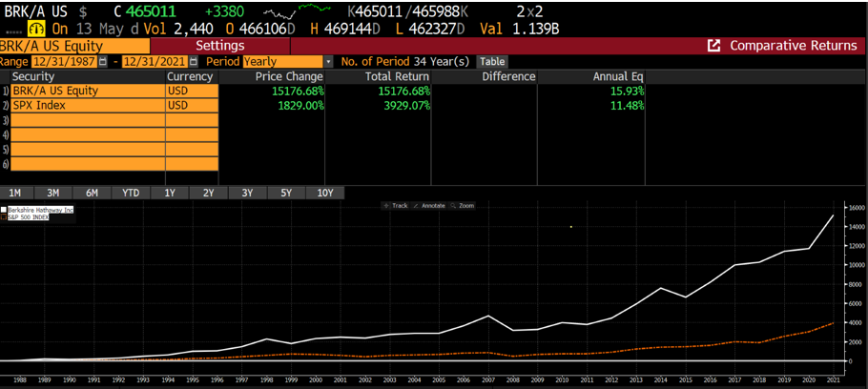Viewport: 868px width, 389px height.
Task: Click the Yearly period selection field
Action: coord(283,61)
